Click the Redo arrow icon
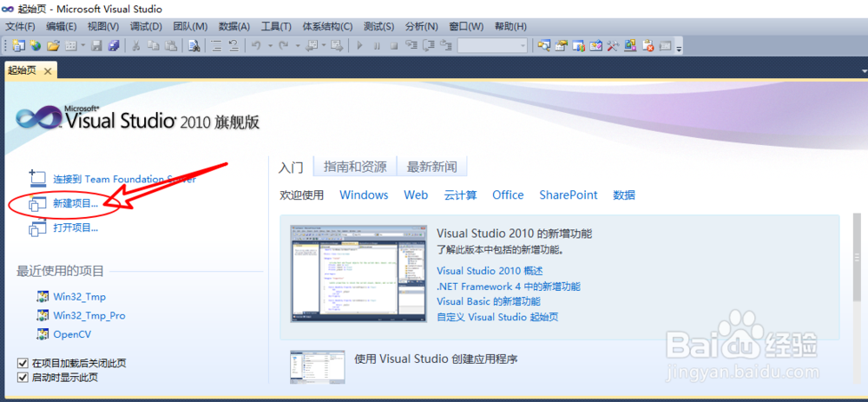Viewport: 868px width, 402px height. point(284,45)
